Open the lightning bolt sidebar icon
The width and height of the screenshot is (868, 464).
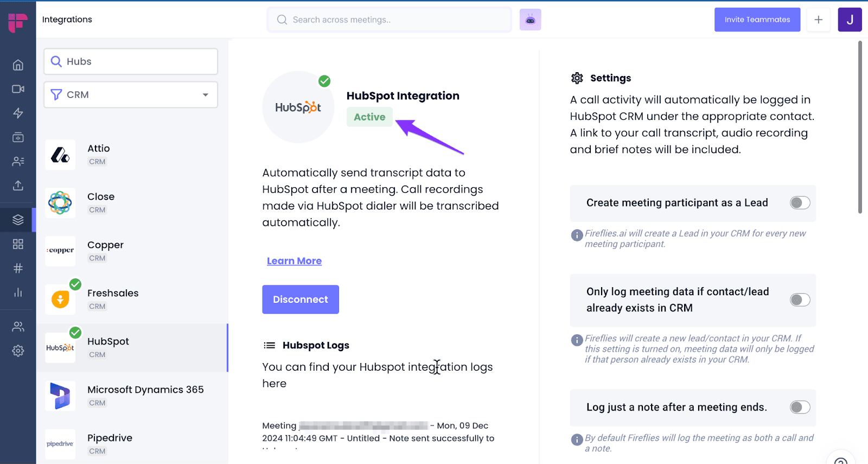[18, 113]
